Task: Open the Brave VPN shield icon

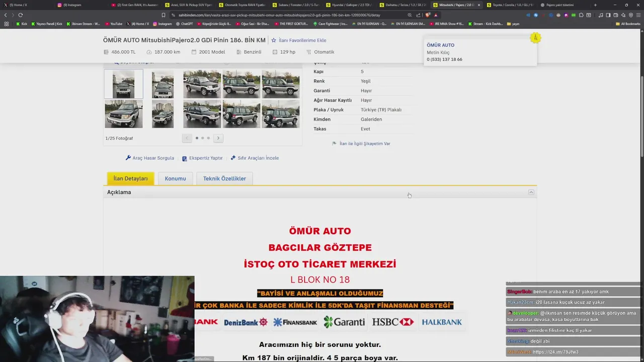Action: tap(631, 15)
